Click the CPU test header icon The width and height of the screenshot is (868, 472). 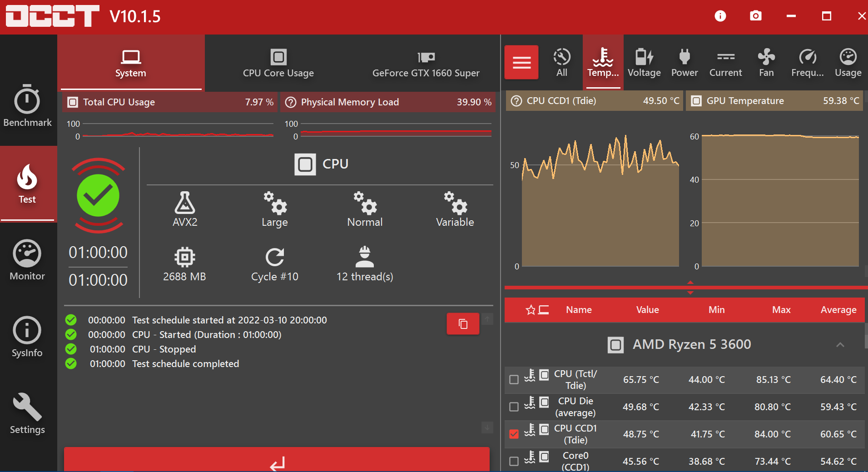305,164
